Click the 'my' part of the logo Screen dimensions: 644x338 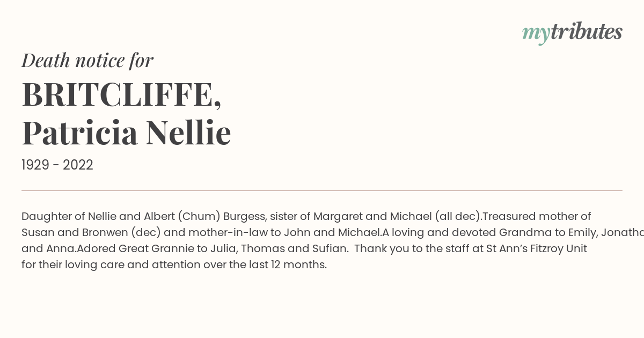[536, 34]
